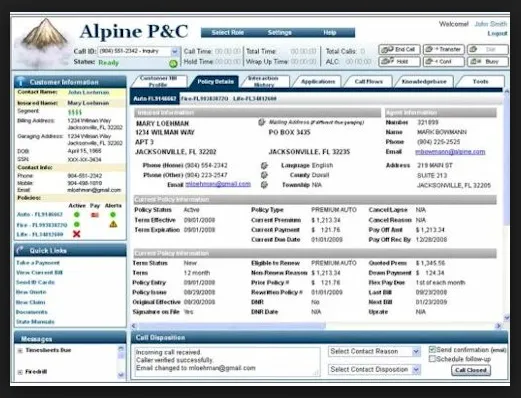Open the Auto policy link in customer panel
This screenshot has height=398, width=521.
coord(40,214)
